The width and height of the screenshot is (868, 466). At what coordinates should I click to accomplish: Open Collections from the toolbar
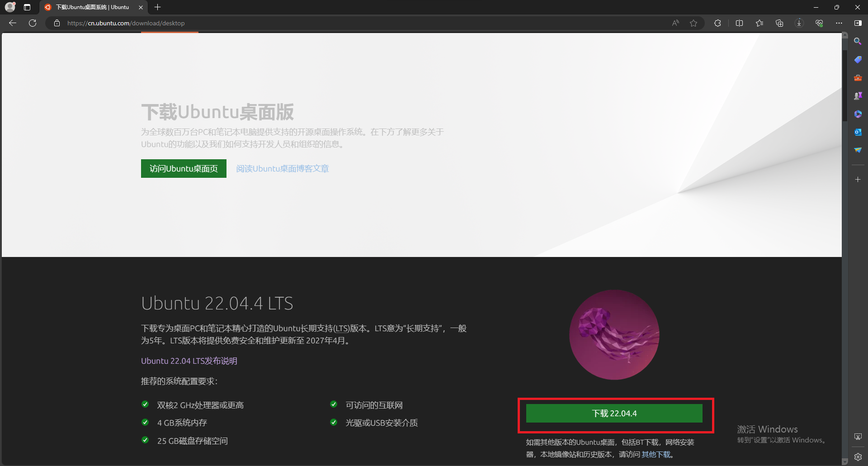tap(779, 23)
